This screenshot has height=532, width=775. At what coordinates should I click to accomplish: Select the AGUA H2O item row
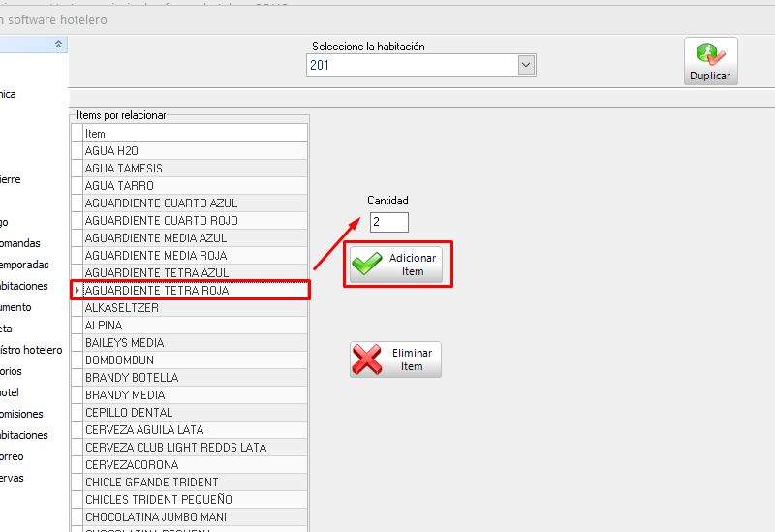point(194,151)
